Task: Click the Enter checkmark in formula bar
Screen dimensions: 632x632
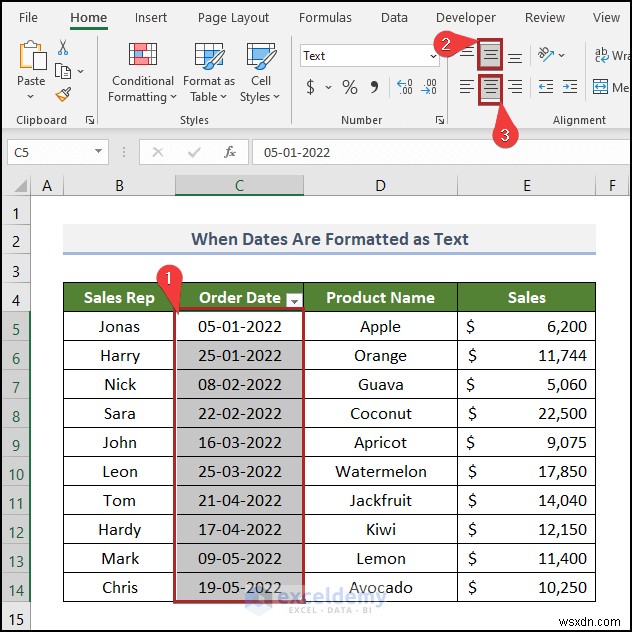Action: coord(194,152)
